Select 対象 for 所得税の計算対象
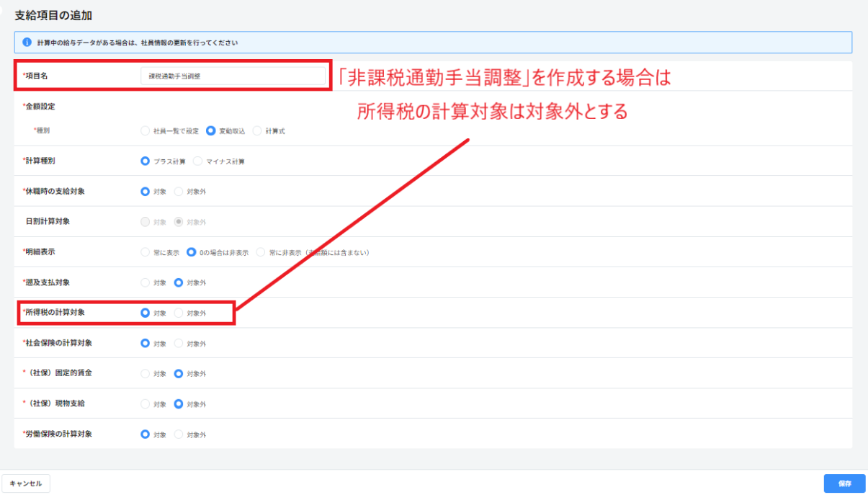The width and height of the screenshot is (868, 495). [x=145, y=313]
